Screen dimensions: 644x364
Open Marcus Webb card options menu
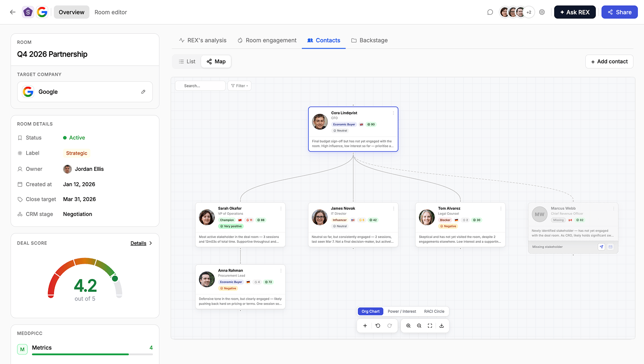coord(614,209)
